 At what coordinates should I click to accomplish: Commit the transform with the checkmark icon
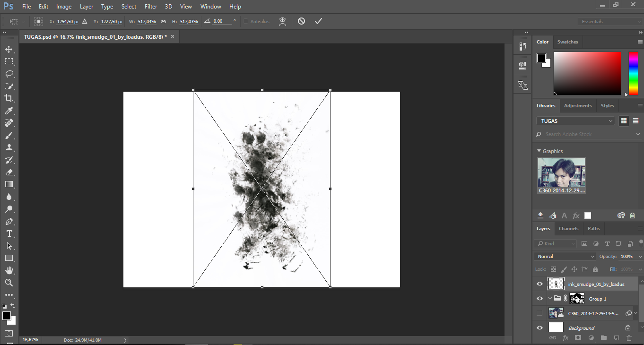[x=318, y=21]
